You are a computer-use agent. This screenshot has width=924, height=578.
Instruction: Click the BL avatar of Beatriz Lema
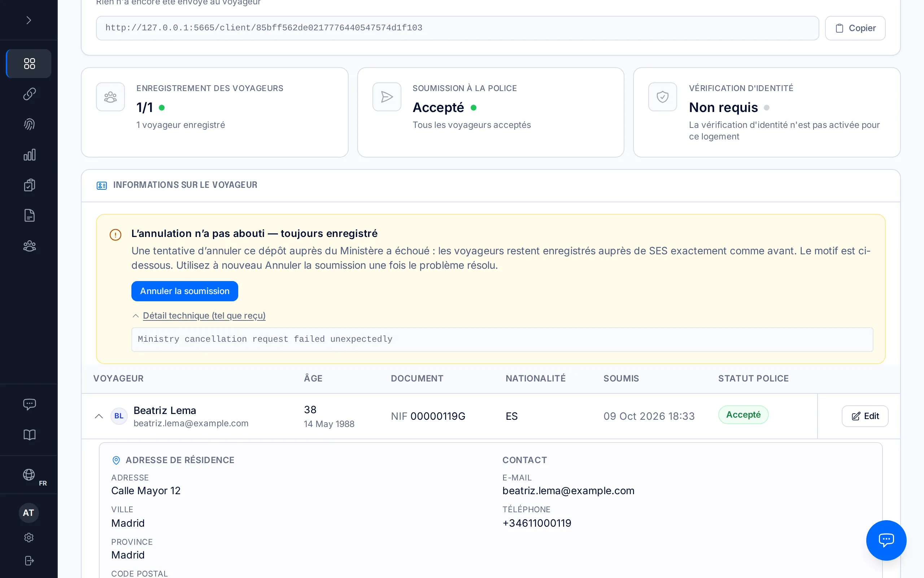(119, 416)
